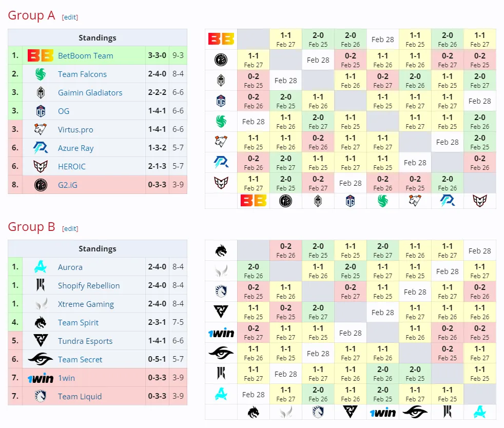Screen dimensions: 504x428
Task: Click HEROIC logo in Group A grid bottom row
Action: (x=479, y=201)
